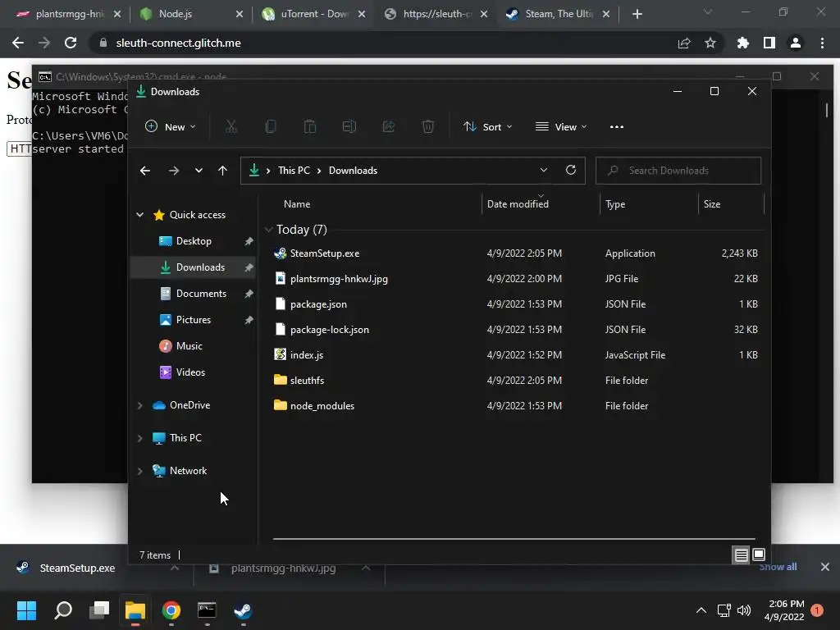Collapse the Quick access tree
The image size is (840, 630).
139,215
